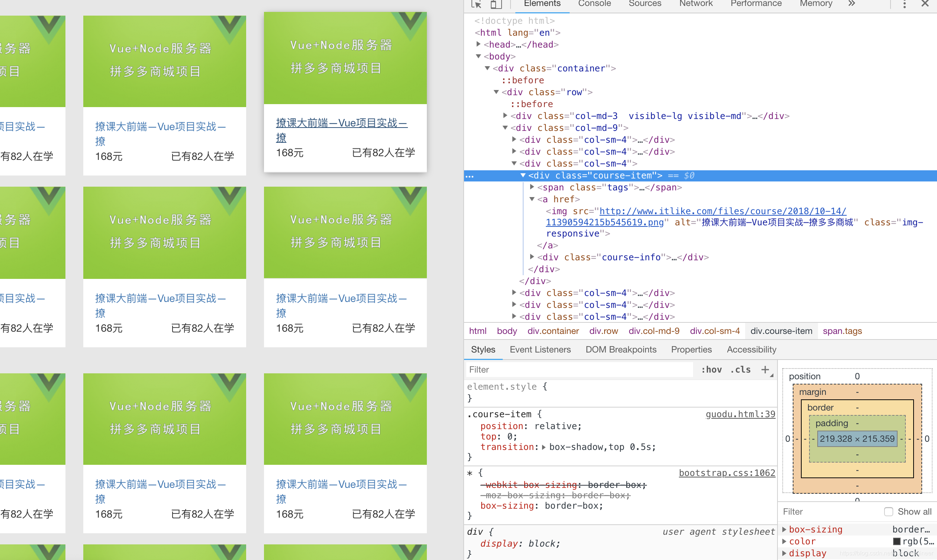Viewport: 937px width, 560px height.
Task: Open DevTools customize menu (three dots)
Action: [904, 4]
